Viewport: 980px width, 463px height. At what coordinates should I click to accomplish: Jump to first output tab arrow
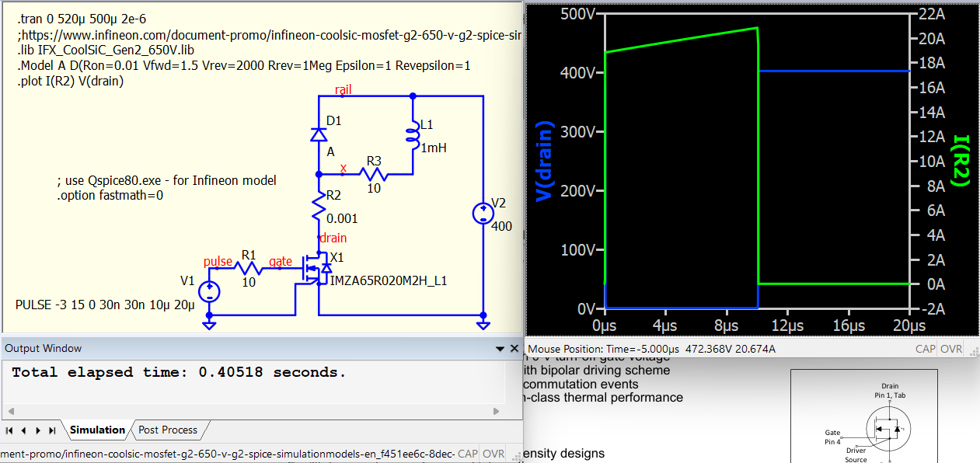click(10, 430)
